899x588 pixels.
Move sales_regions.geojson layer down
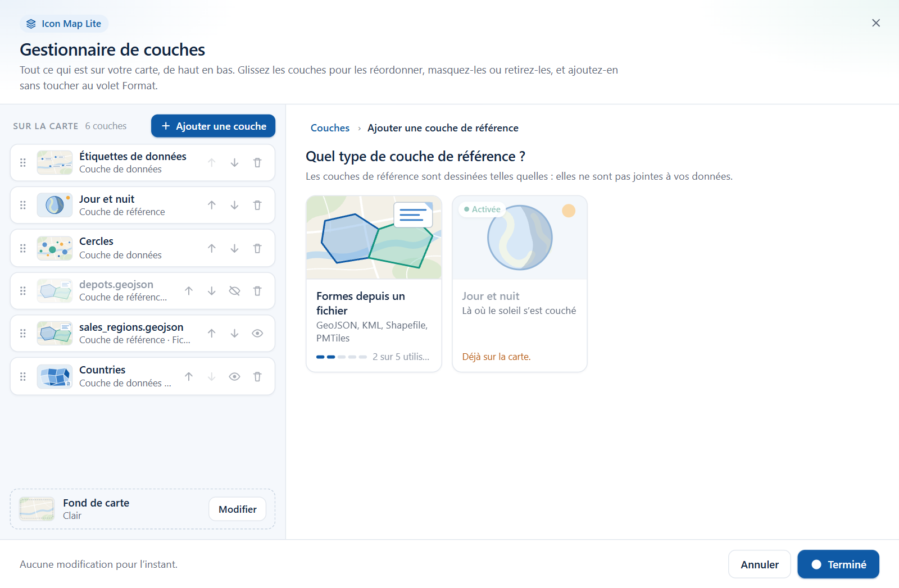pos(234,334)
